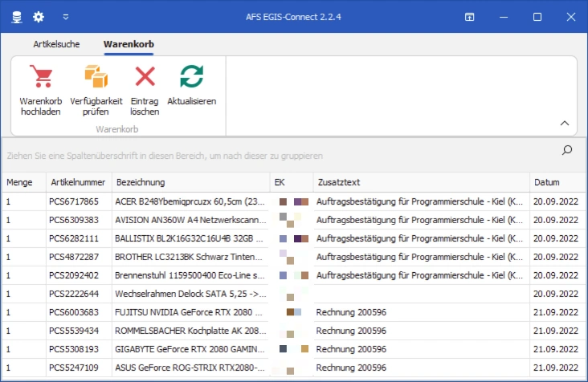
Task: Select article number PCS4872287
Action: click(74, 257)
